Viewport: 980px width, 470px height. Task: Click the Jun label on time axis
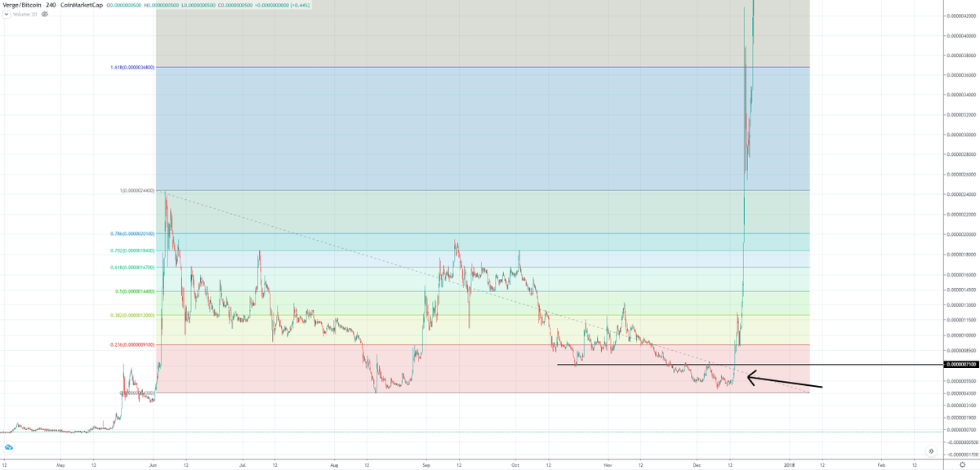(154, 463)
